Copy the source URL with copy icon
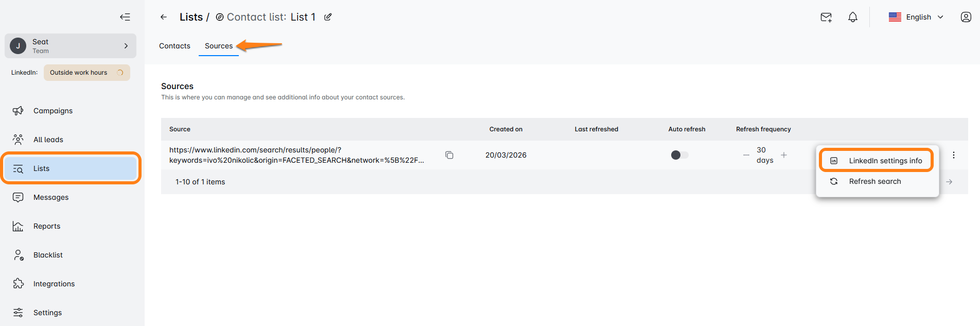The height and width of the screenshot is (326, 980). coord(449,155)
